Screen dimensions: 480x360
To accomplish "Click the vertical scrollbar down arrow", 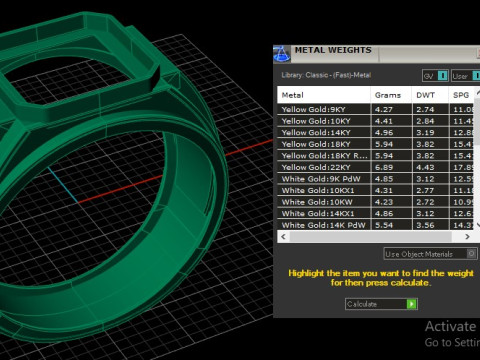I will [x=477, y=225].
